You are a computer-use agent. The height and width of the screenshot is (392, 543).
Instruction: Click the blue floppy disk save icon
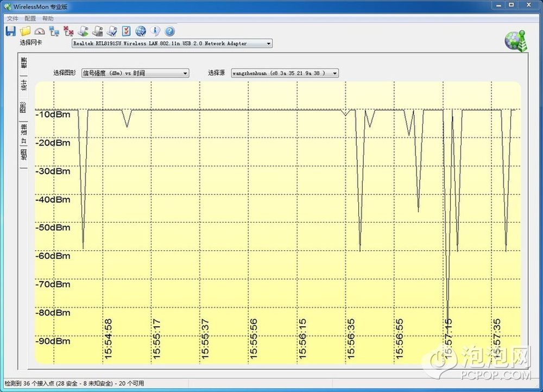[11, 31]
